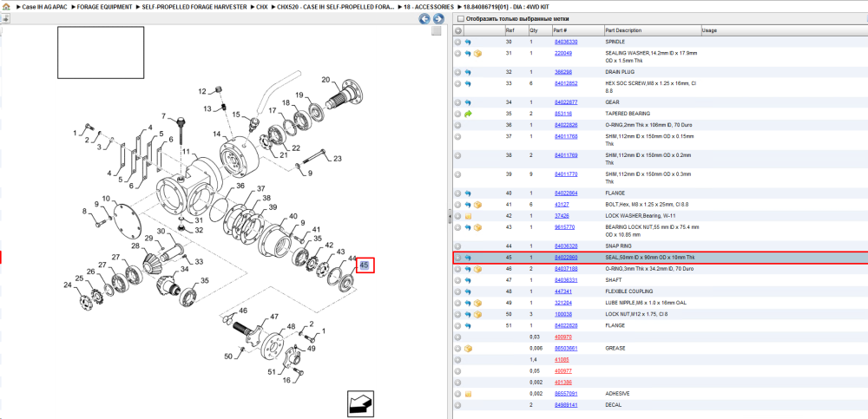Click the package icon on GREASE row
This screenshot has width=868, height=419.
click(468, 349)
